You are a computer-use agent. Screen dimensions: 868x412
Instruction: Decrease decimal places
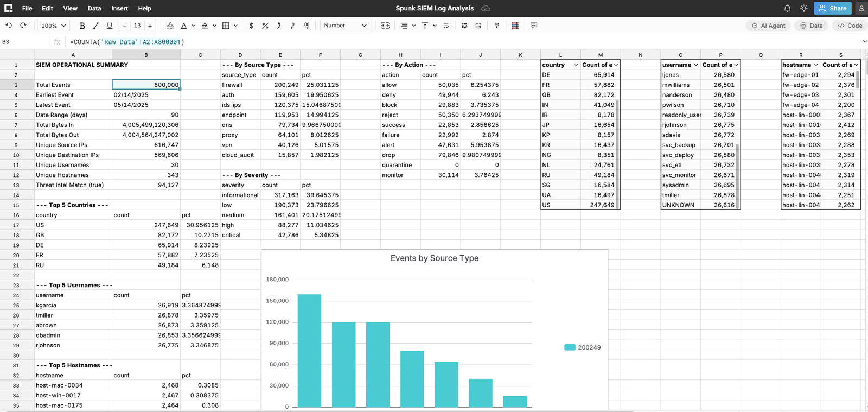pos(293,26)
